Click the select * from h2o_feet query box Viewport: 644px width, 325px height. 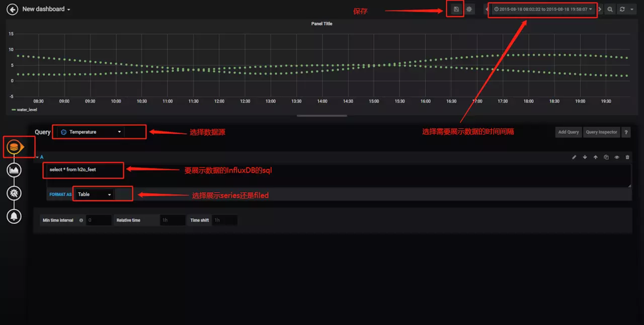[x=339, y=175]
